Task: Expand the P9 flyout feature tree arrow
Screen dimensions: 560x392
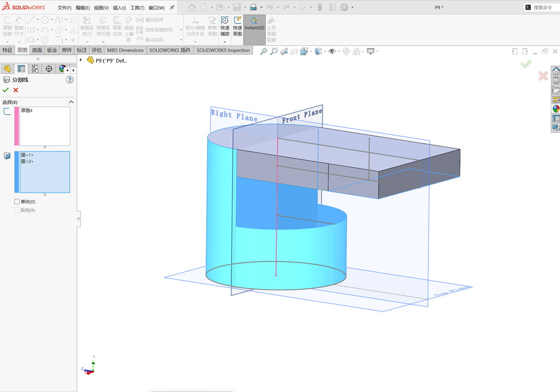Action: click(x=81, y=60)
